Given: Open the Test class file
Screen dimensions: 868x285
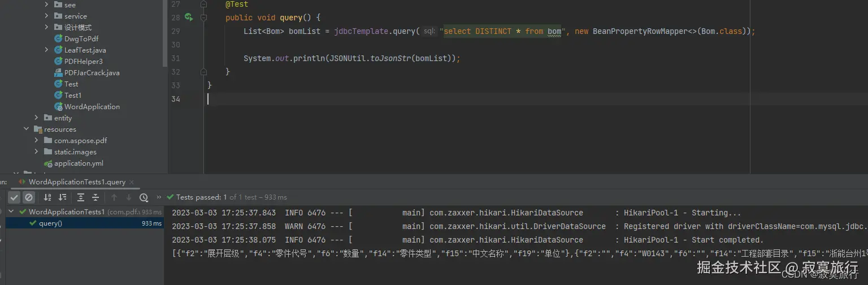Looking at the screenshot, I should pyautogui.click(x=71, y=84).
